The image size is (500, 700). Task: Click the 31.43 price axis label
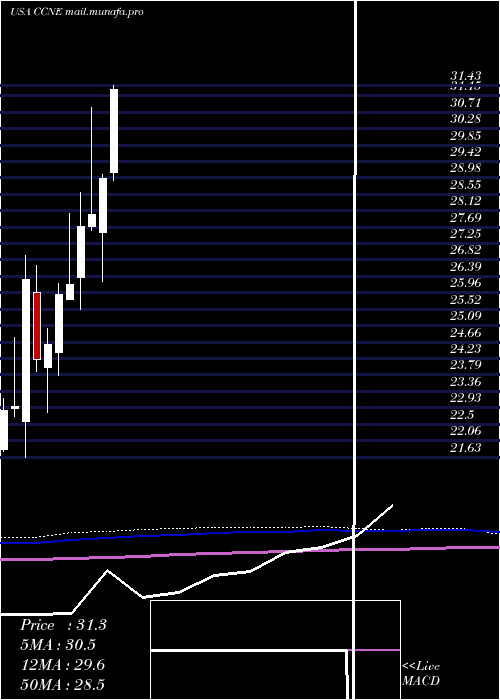tap(466, 77)
